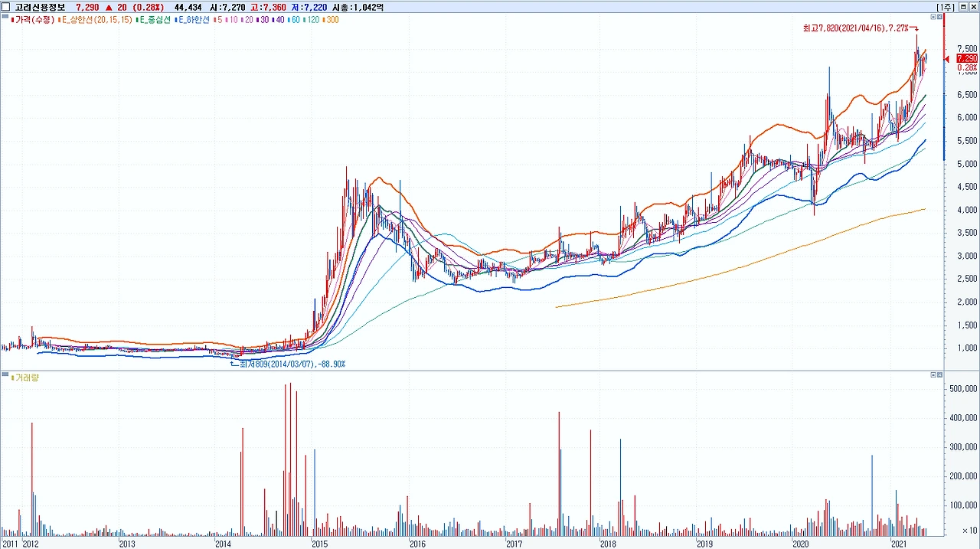Click the 2012 year label on time axis
The width and height of the screenshot is (980, 549).
pos(31,544)
